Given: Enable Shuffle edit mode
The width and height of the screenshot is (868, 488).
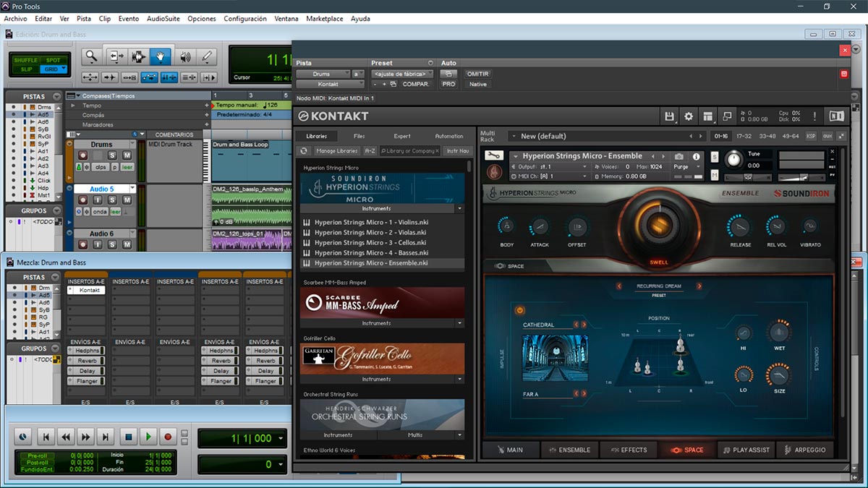Looking at the screenshot, I should [x=25, y=60].
